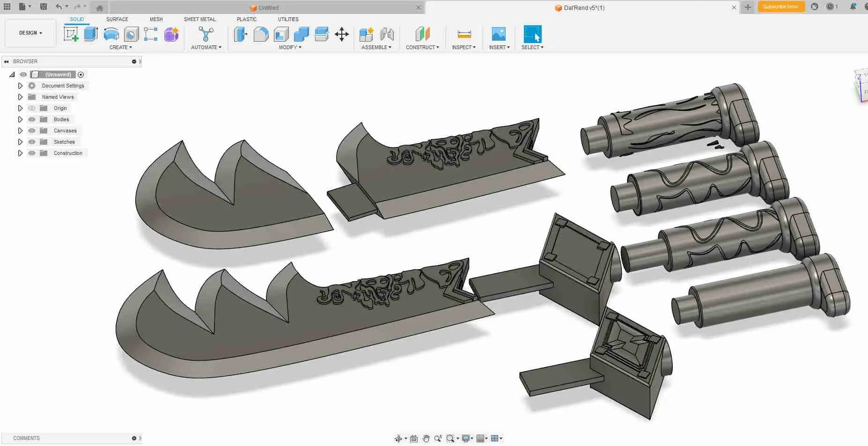Viewport: 868px width, 446px height.
Task: Select the Press Pull tool
Action: tap(241, 34)
